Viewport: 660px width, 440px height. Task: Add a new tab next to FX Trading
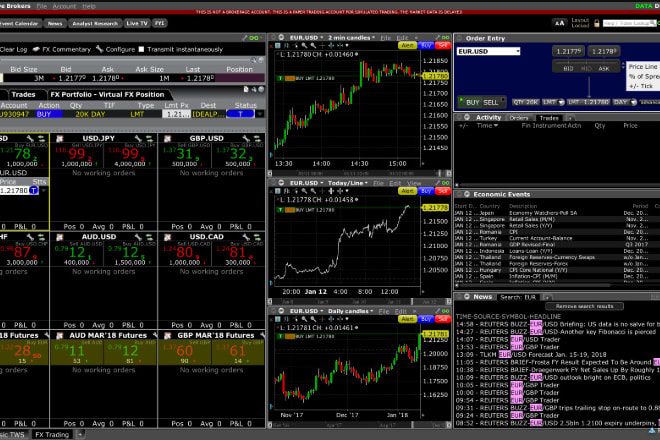click(80, 434)
